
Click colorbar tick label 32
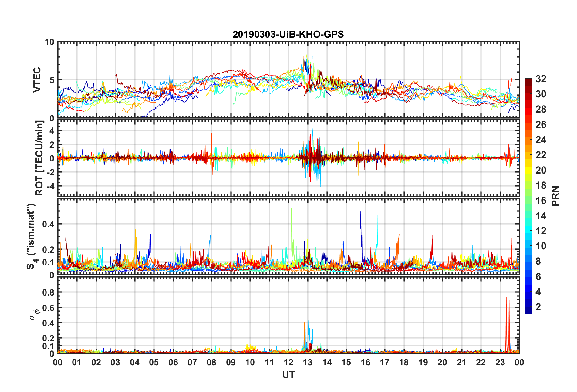click(x=541, y=79)
